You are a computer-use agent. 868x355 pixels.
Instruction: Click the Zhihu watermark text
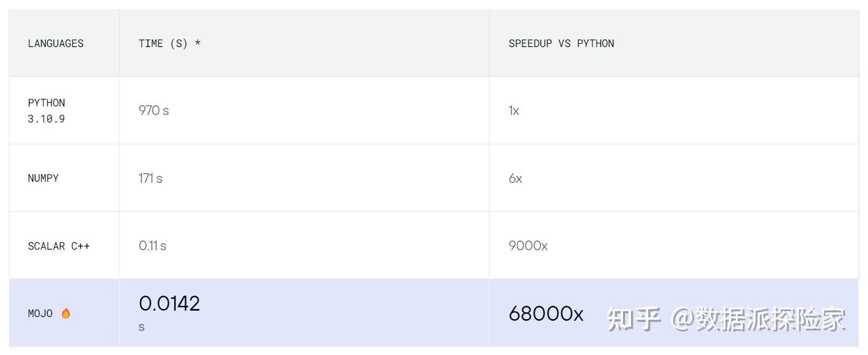tap(726, 319)
